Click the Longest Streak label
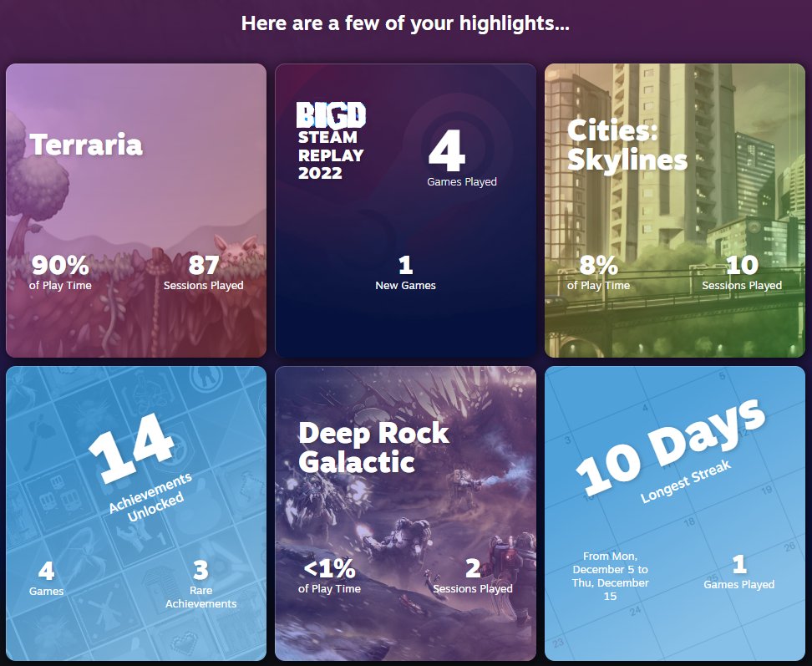This screenshot has width=812, height=666. pos(686,481)
